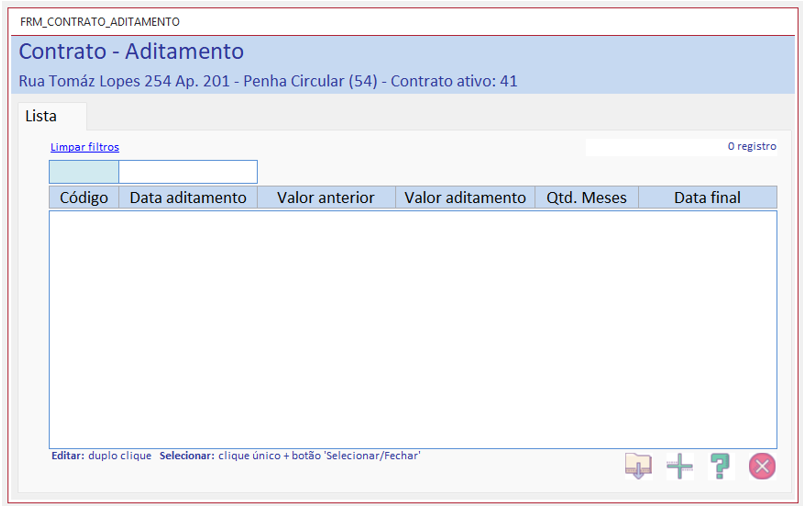Focus the Data aditamento filter field
This screenshot has height=506, width=803.
coord(188,172)
